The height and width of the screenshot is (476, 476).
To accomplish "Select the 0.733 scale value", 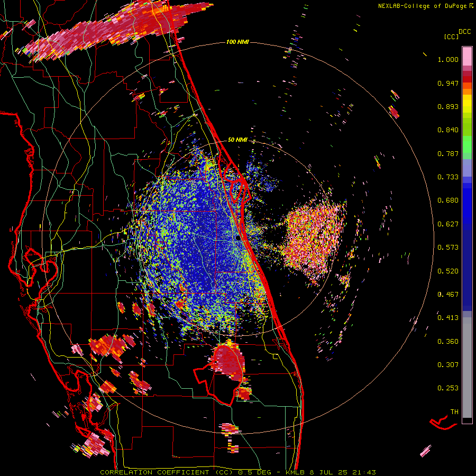I will [x=448, y=177].
